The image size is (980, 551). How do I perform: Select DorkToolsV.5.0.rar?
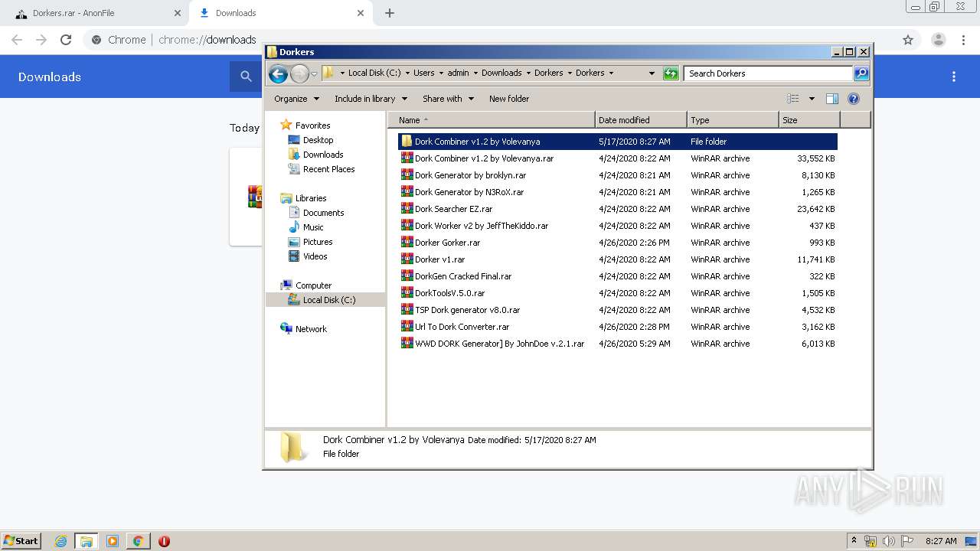(618, 293)
